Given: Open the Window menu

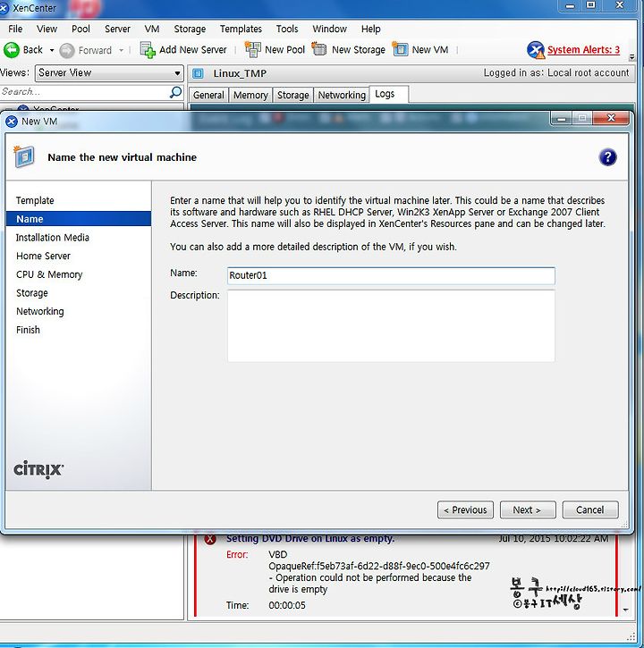Looking at the screenshot, I should 330,29.
